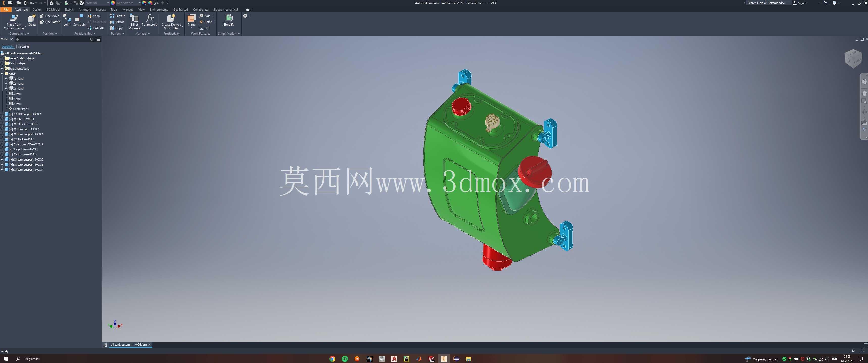Screen dimensions: 868x363
Task: Activate the Free Rotate tool
Action: coord(50,22)
